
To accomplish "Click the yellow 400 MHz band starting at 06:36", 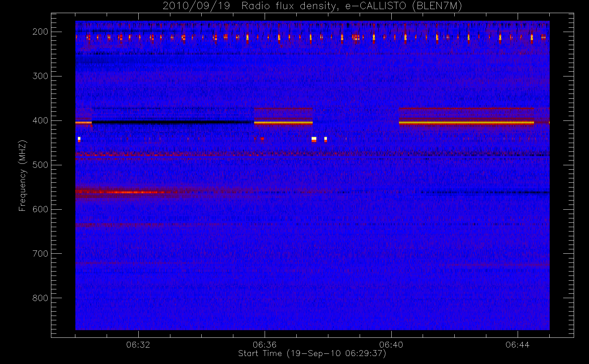I will [283, 123].
